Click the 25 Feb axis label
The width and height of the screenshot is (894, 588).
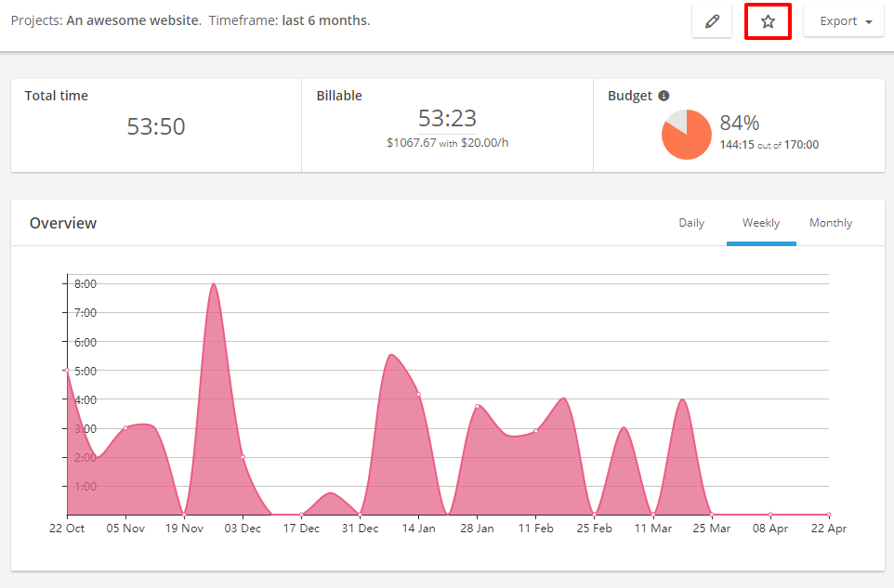click(594, 529)
